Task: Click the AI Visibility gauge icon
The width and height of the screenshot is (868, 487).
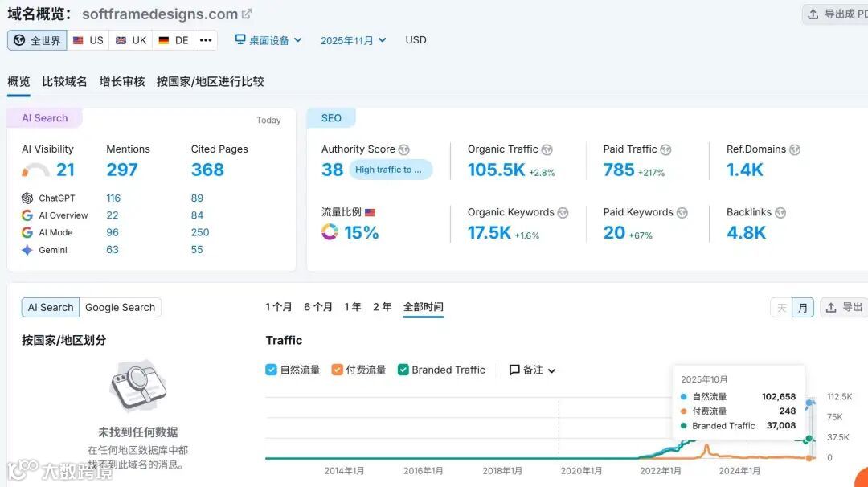Action: (x=35, y=170)
